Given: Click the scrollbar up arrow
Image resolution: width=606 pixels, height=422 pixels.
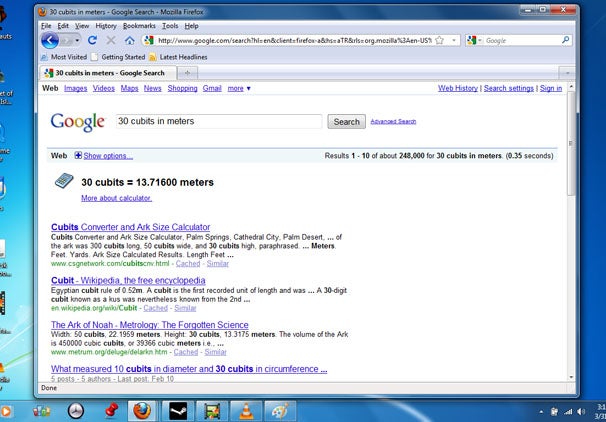Looking at the screenshot, I should pos(571,87).
